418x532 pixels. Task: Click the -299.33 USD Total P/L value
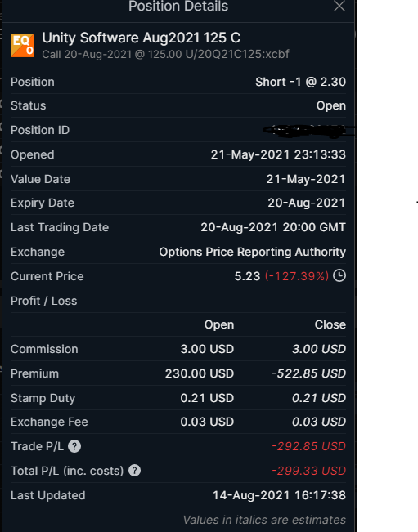tap(308, 471)
